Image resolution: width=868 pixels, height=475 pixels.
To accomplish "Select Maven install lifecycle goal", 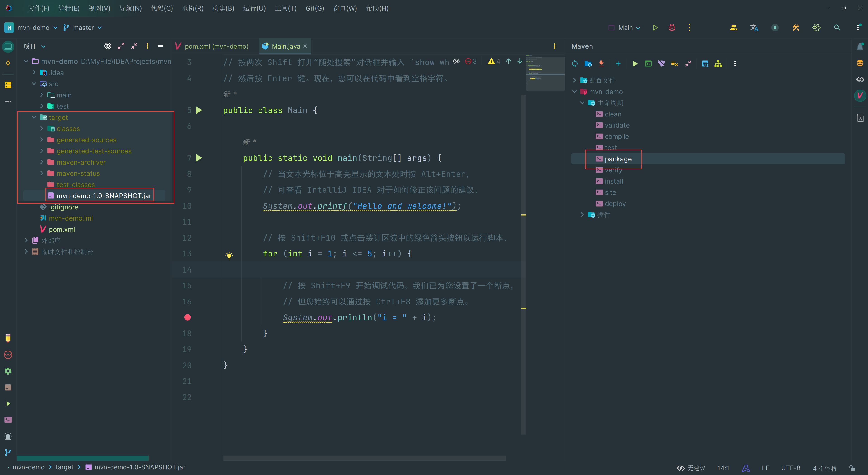I will coord(614,181).
